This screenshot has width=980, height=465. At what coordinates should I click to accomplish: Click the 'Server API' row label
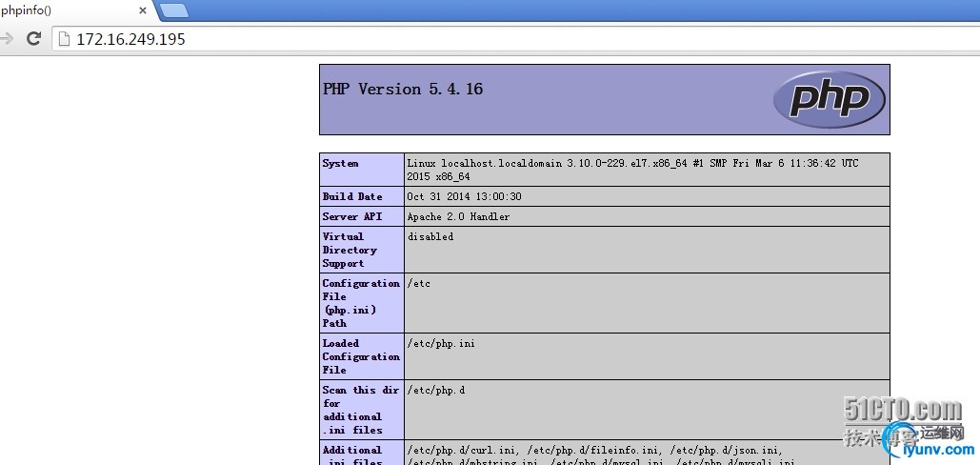tap(351, 216)
